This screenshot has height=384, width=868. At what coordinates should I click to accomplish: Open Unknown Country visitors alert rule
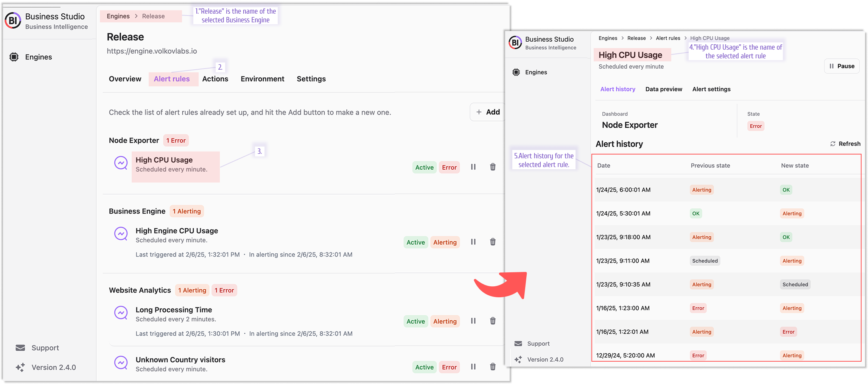(x=180, y=359)
